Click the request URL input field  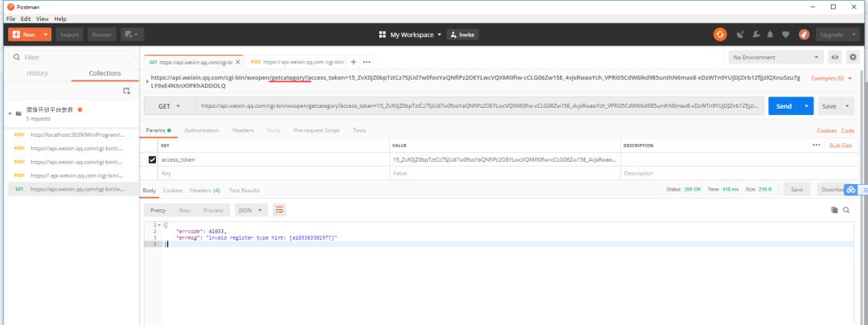tap(480, 105)
